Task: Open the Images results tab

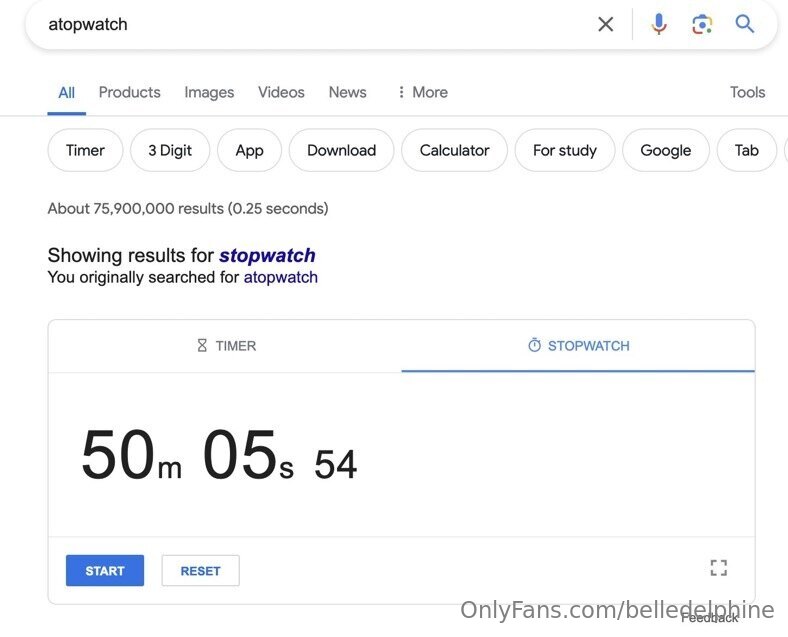Action: (x=209, y=92)
